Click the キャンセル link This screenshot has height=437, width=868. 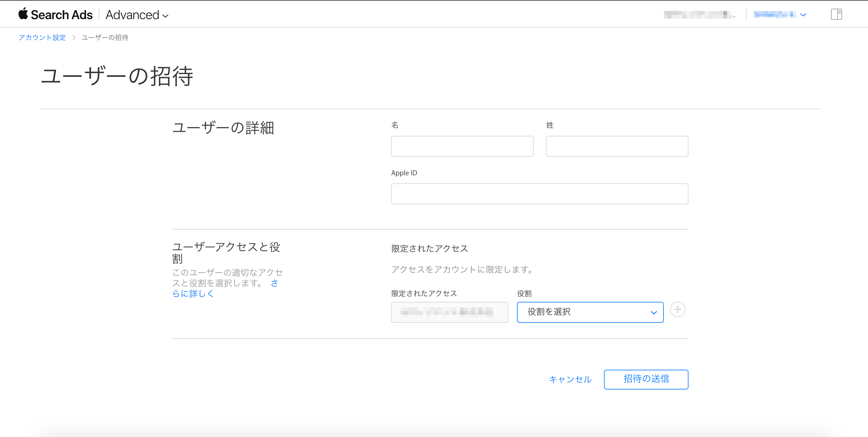coord(570,379)
